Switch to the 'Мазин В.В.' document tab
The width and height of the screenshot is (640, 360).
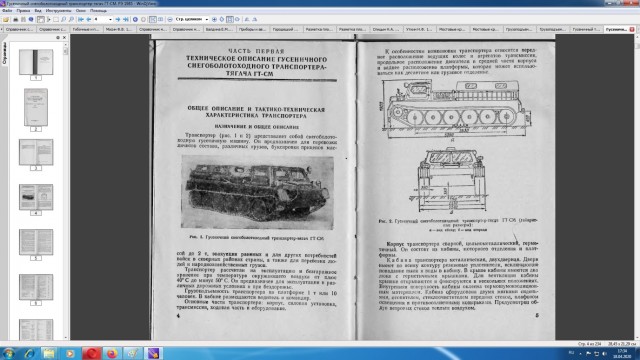(119, 29)
